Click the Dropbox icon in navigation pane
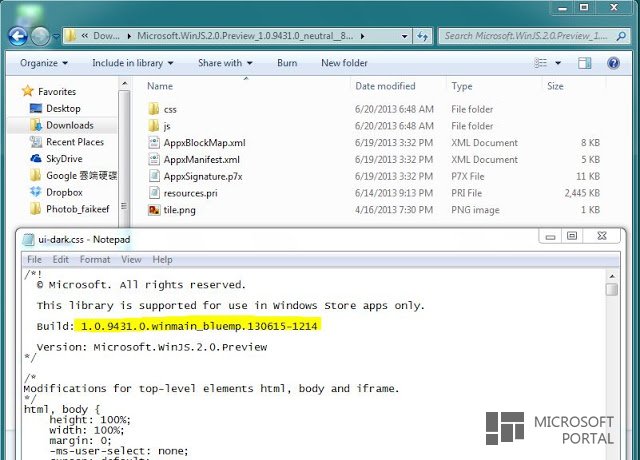This screenshot has width=640, height=460. point(36,191)
